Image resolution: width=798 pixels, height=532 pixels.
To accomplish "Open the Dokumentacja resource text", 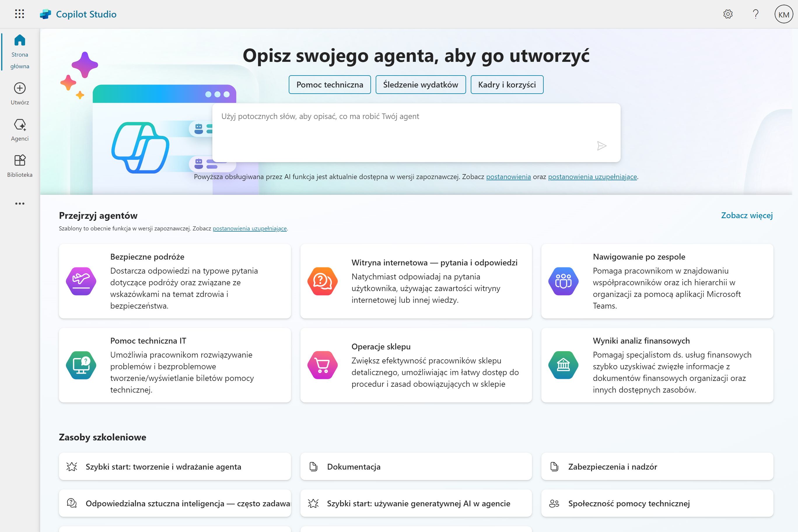I will [x=353, y=466].
